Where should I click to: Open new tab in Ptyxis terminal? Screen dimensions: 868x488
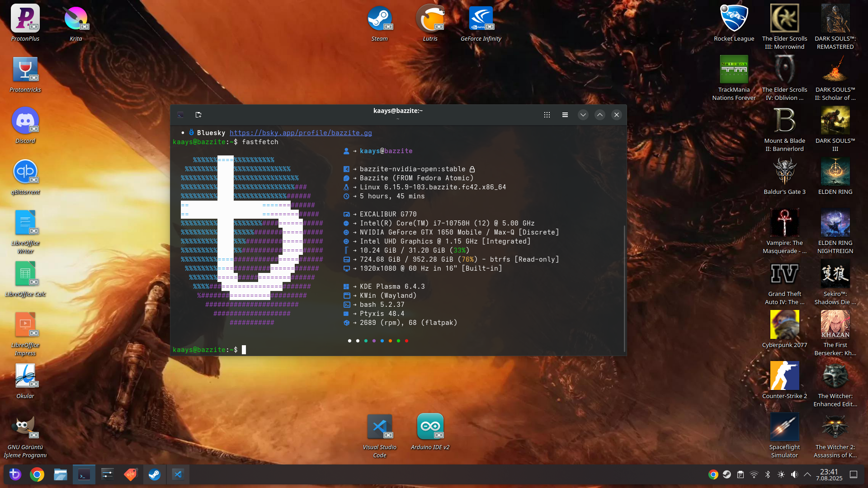tap(198, 115)
